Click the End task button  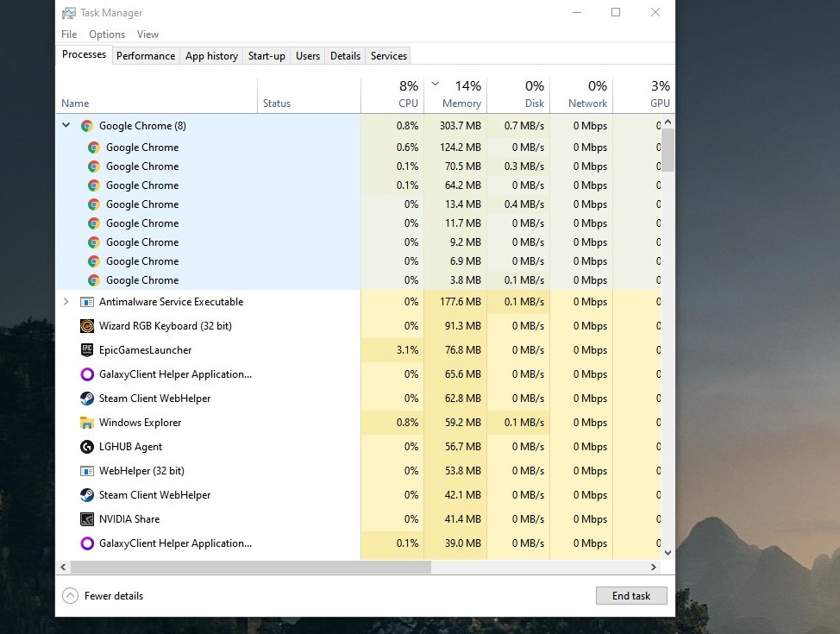click(x=631, y=595)
